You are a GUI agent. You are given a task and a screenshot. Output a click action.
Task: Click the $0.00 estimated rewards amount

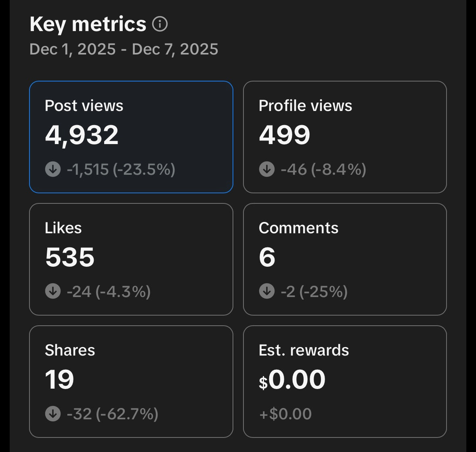pos(292,380)
